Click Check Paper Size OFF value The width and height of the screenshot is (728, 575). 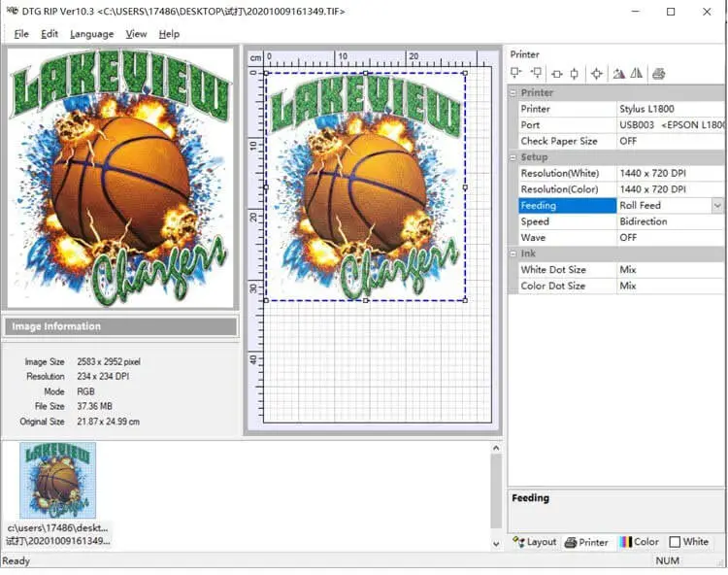(671, 141)
